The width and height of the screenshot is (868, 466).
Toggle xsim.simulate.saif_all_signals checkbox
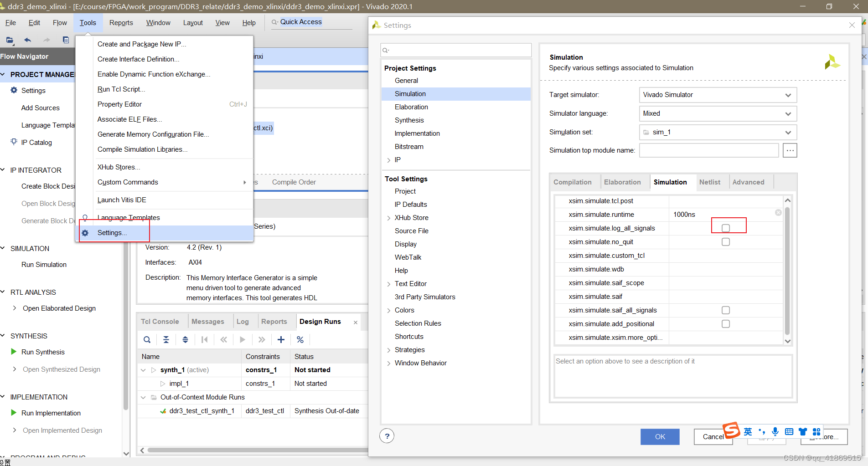pos(726,310)
